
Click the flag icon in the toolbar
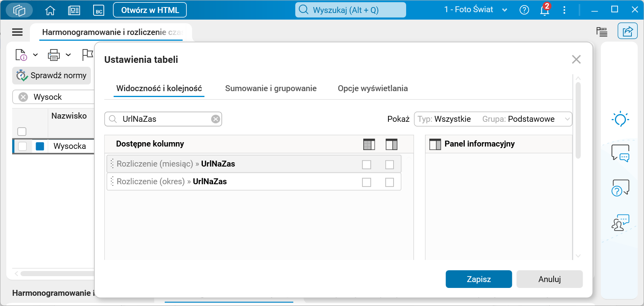pos(87,55)
